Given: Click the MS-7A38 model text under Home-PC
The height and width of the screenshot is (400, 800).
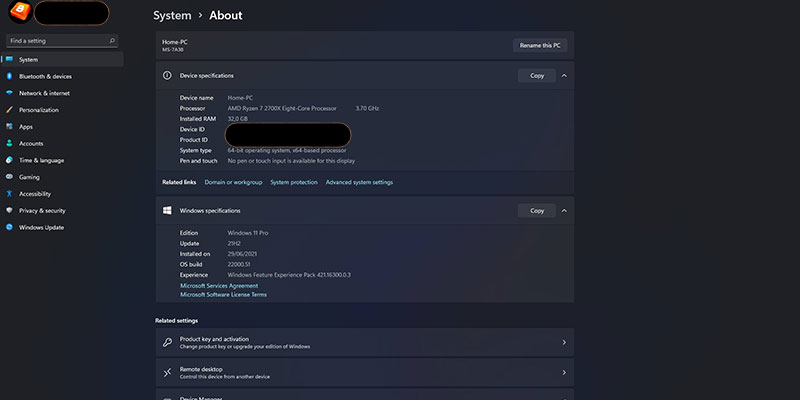Looking at the screenshot, I should [172, 50].
